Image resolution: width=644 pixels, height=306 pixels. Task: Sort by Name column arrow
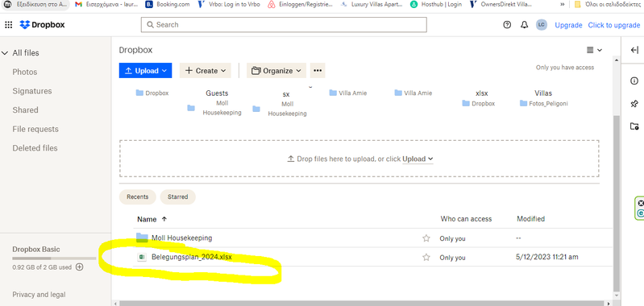164,219
